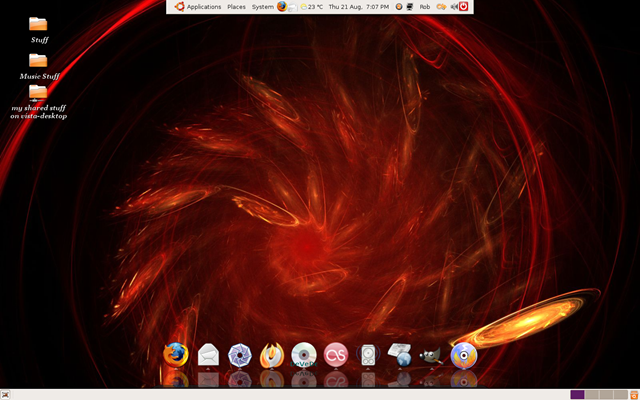Open the Applications menu
Image resolution: width=640 pixels, height=400 pixels.
coord(204,7)
